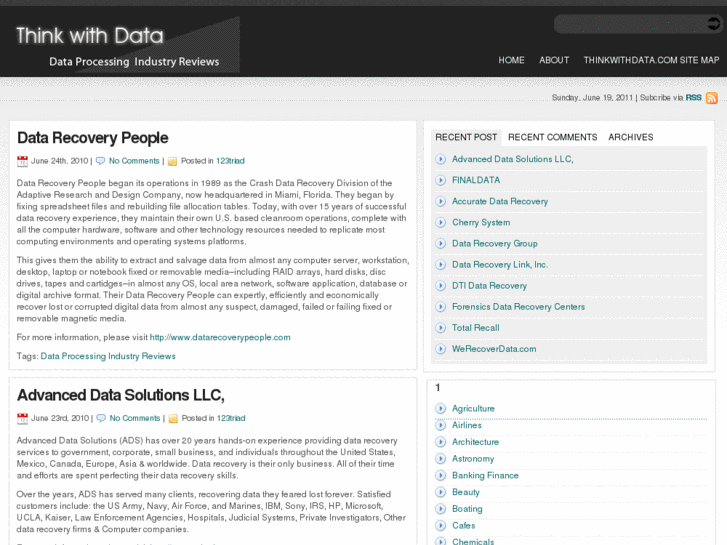Open the Agriculture category link
This screenshot has width=727, height=545.
(x=473, y=409)
